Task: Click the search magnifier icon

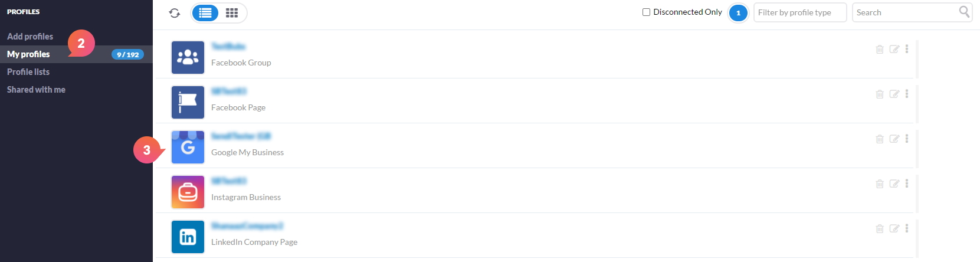Action: [x=965, y=12]
